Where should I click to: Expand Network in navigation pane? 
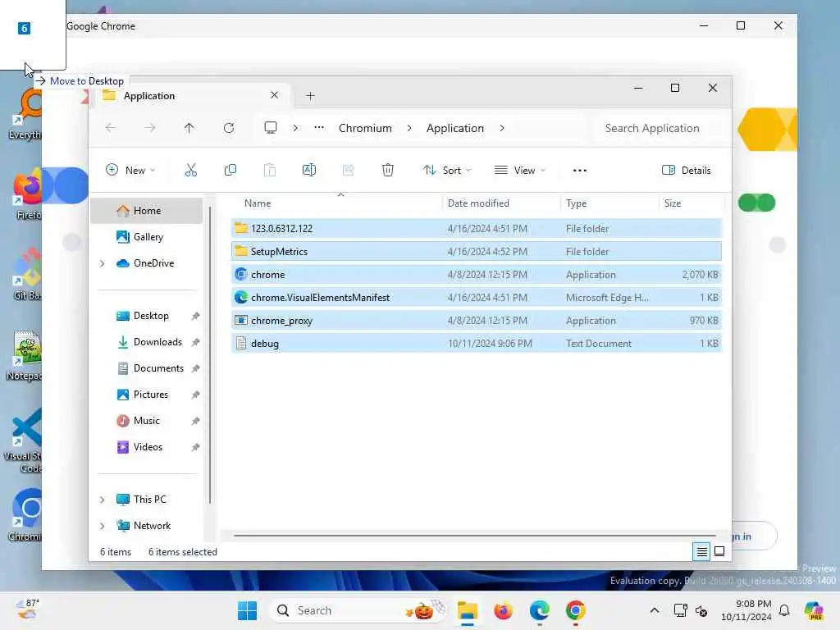pyautogui.click(x=103, y=526)
